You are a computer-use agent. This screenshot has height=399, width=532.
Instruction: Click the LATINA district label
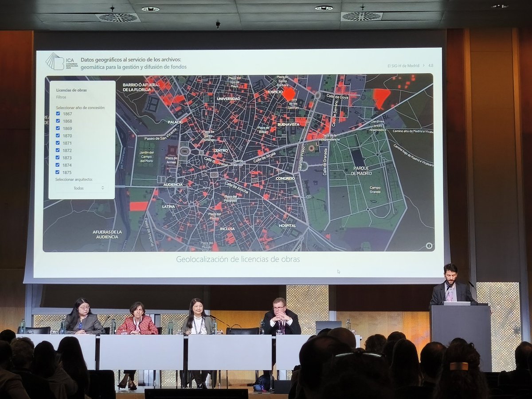pyautogui.click(x=168, y=206)
